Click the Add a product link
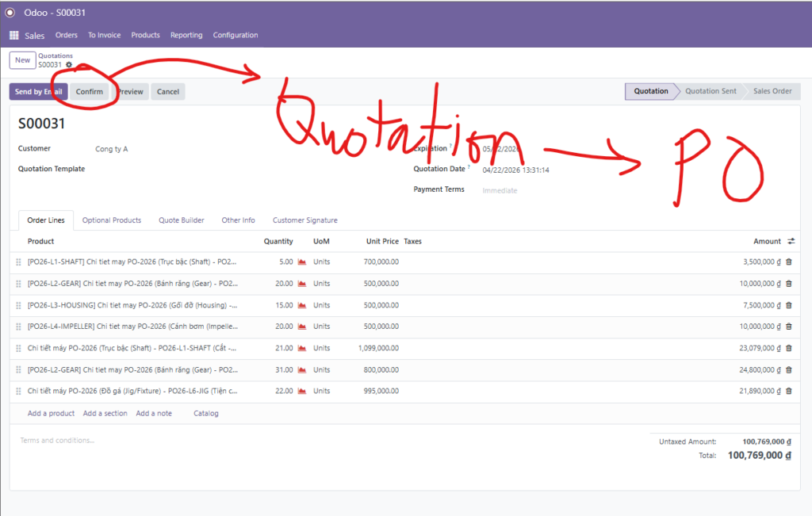This screenshot has width=812, height=516. (x=51, y=413)
